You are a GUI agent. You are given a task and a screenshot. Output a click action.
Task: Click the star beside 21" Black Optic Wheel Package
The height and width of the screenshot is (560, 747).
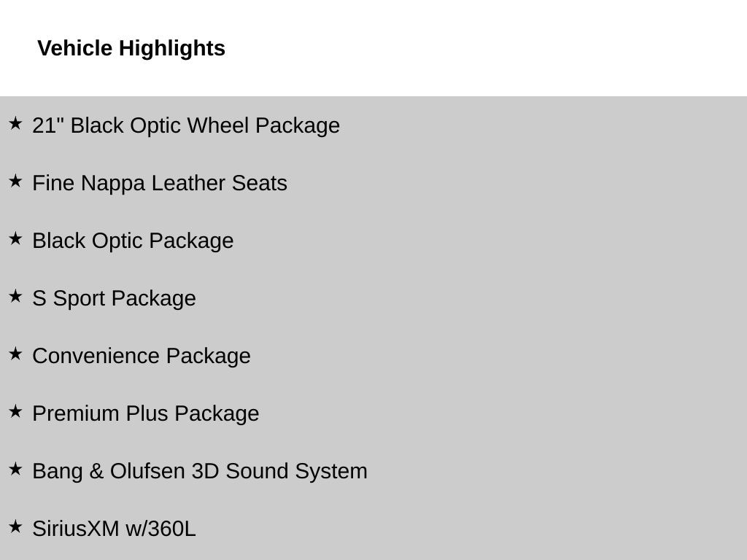(x=15, y=123)
